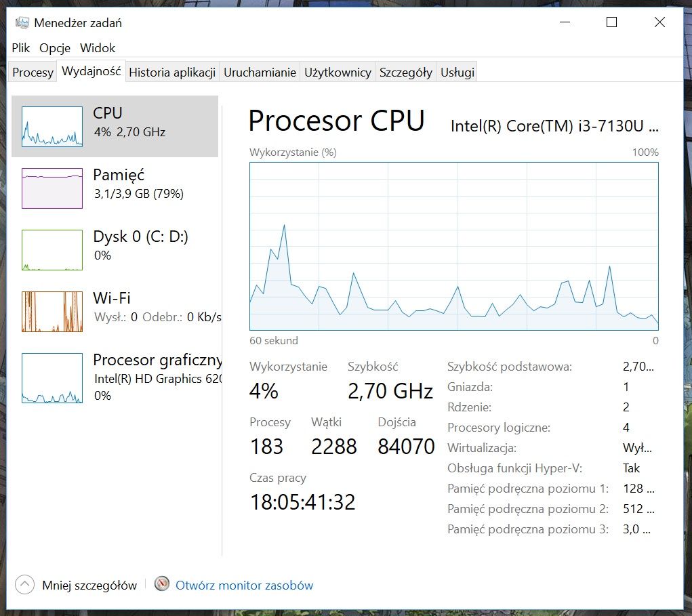Open the Użytkownicy tab
The image size is (692, 616).
338,72
